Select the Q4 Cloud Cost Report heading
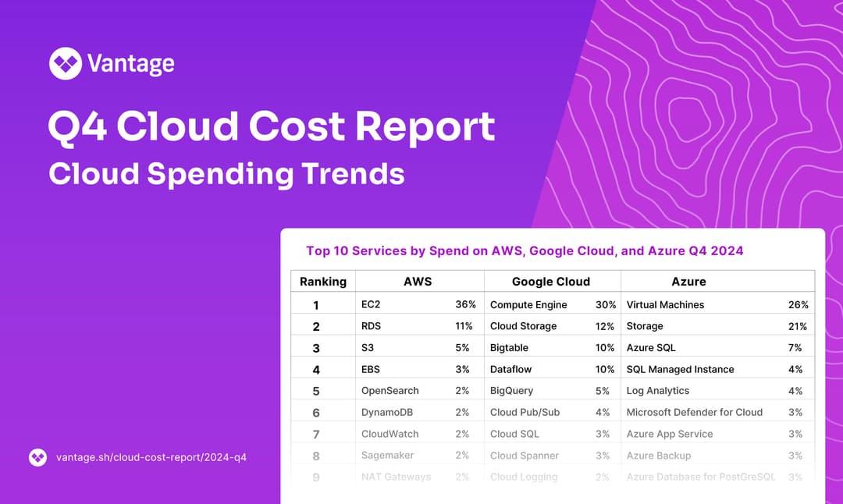843x504 pixels. 271,126
